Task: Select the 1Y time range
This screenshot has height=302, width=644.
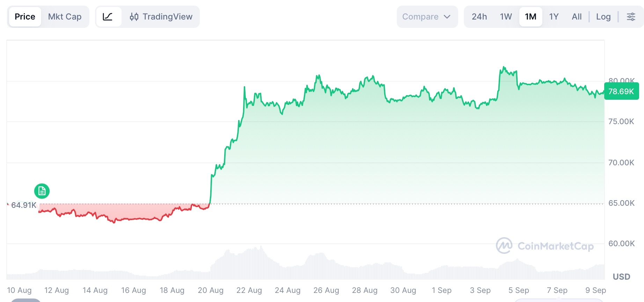Action: click(554, 17)
